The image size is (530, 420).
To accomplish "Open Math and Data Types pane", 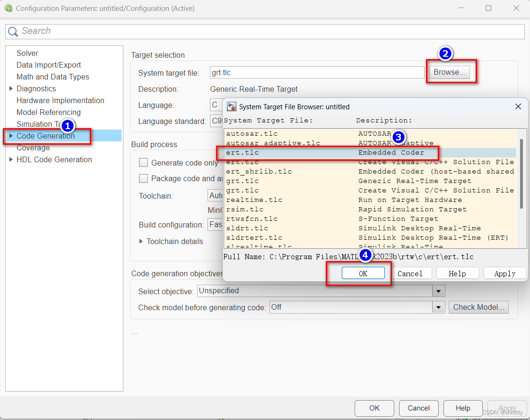I will 53,77.
